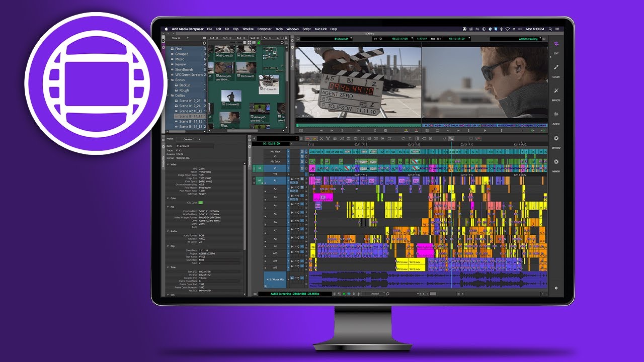Collapse the File section in Inspector
Image resolution: width=644 pixels, height=362 pixels.
(x=168, y=207)
